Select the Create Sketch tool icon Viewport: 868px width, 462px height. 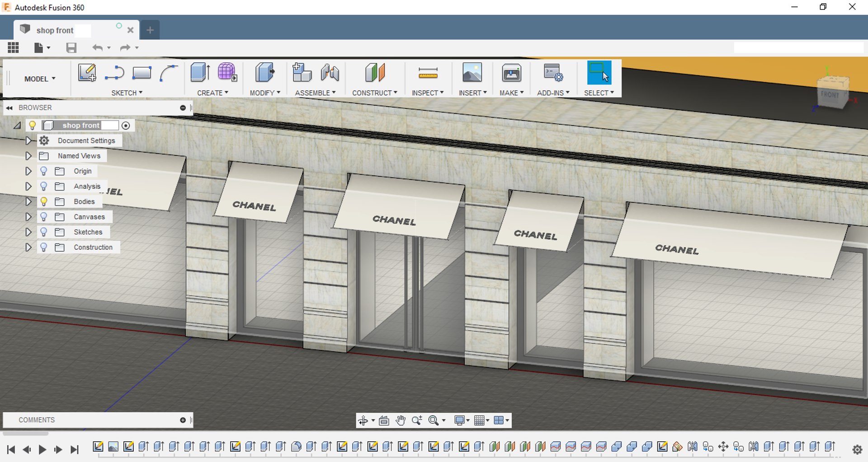click(x=87, y=72)
